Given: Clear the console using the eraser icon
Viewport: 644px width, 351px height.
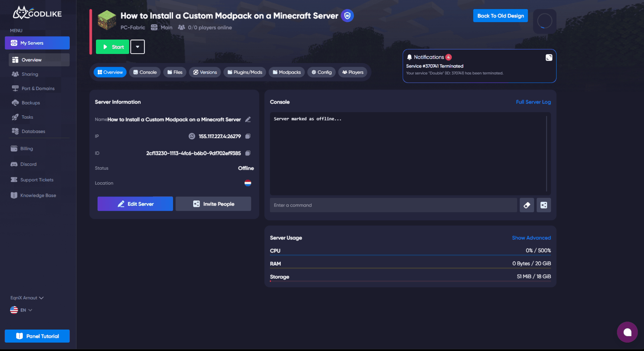Looking at the screenshot, I should click(x=527, y=205).
